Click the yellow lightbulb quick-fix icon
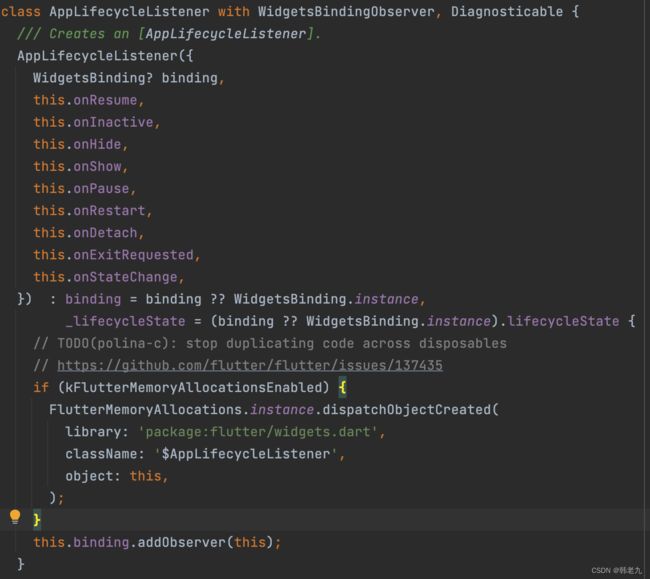This screenshot has width=650, height=579. click(15, 517)
